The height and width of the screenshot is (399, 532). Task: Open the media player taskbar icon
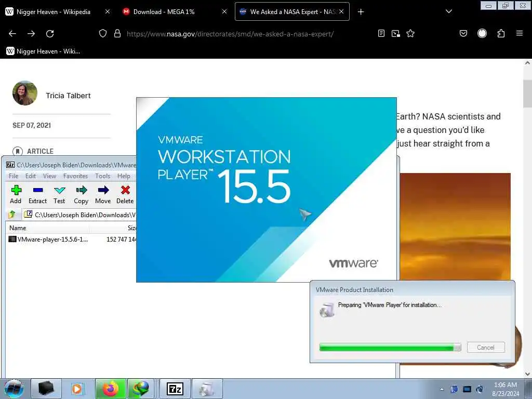[77, 389]
